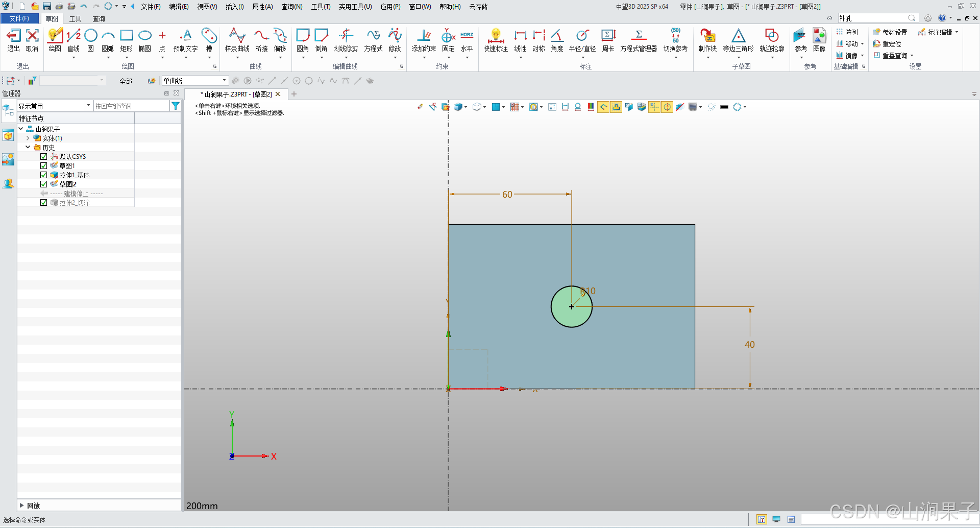
Task: Open the 移动 move dropdown arrow
Action: point(863,44)
